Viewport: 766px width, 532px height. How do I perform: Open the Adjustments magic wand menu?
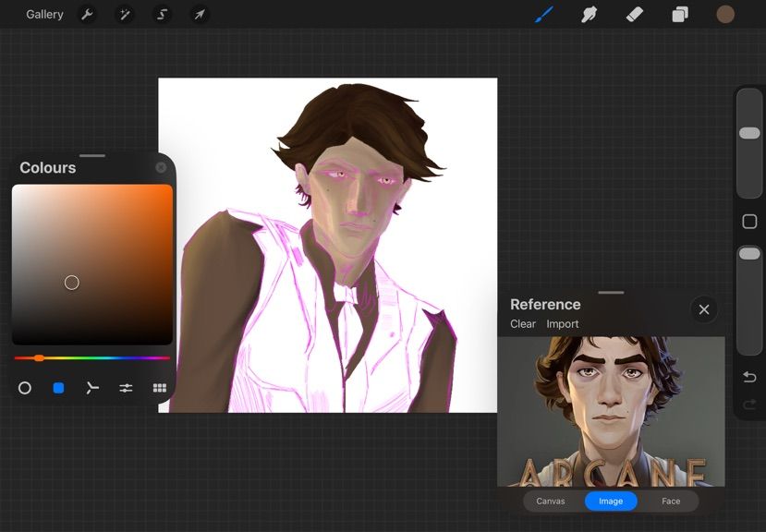[125, 14]
